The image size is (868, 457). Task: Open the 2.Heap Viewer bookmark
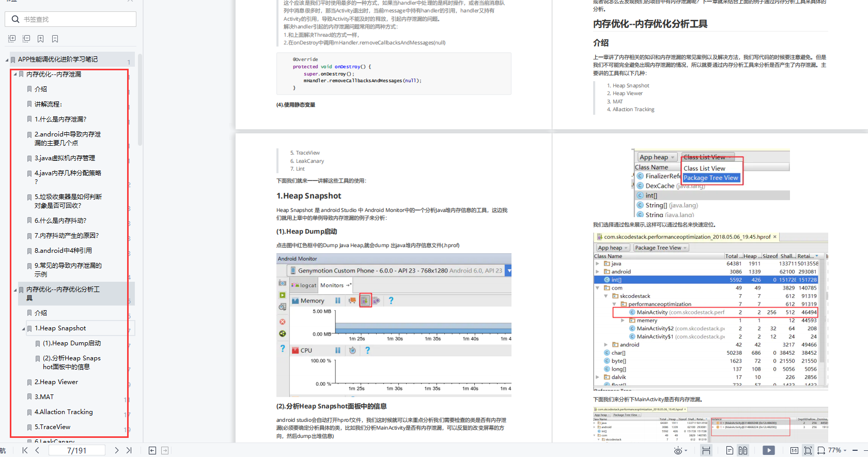coord(56,382)
